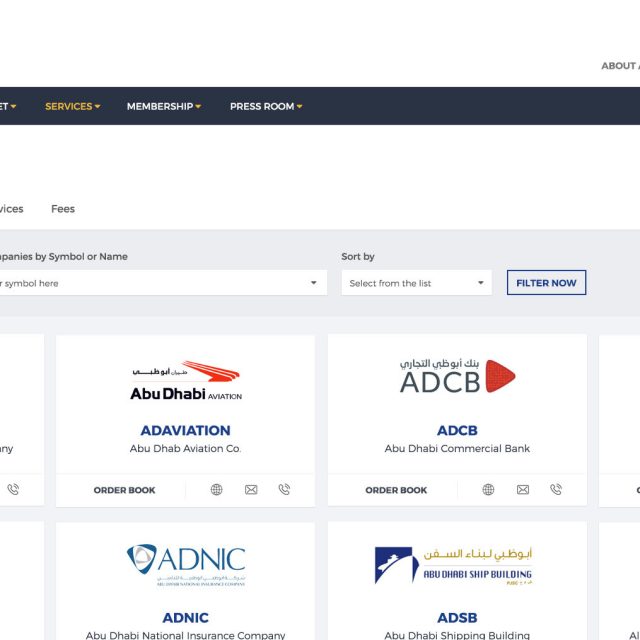Open the ADSB symbol link
Screen dimensions: 640x640
[457, 618]
